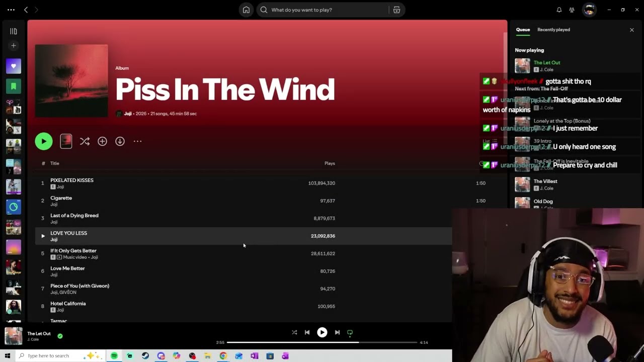Open the user profile avatar
This screenshot has width=644, height=362.
click(x=589, y=10)
